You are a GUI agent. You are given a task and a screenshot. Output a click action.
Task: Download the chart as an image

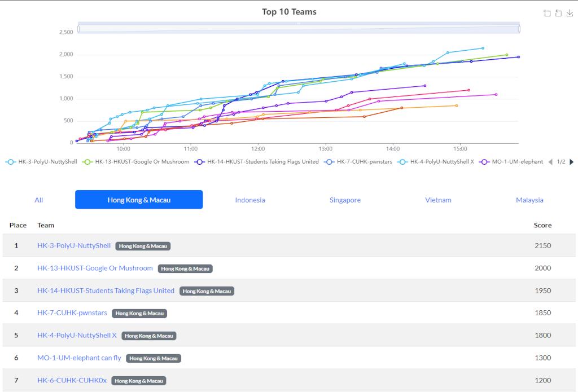tap(570, 14)
